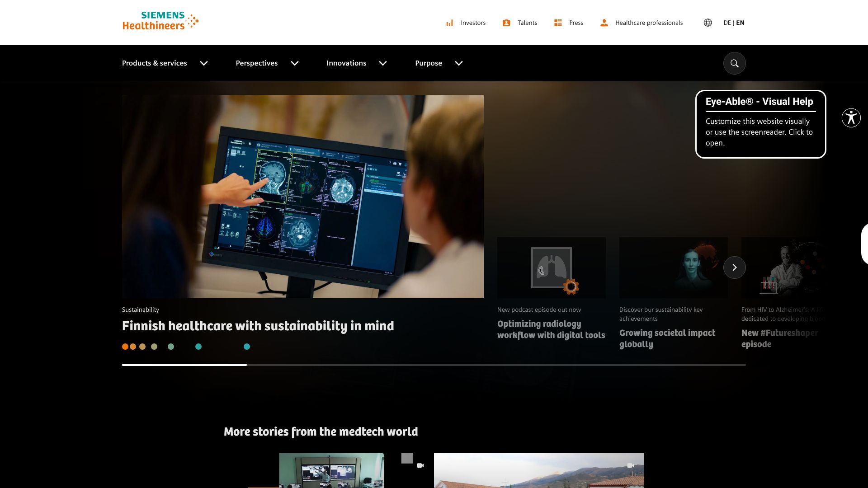The height and width of the screenshot is (488, 868).
Task: Click the Investors bar chart icon
Action: pyautogui.click(x=449, y=23)
